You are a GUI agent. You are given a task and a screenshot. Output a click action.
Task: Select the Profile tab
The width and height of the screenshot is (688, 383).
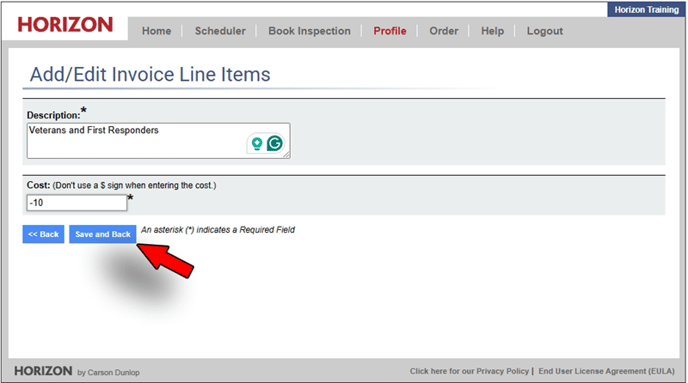pos(390,31)
